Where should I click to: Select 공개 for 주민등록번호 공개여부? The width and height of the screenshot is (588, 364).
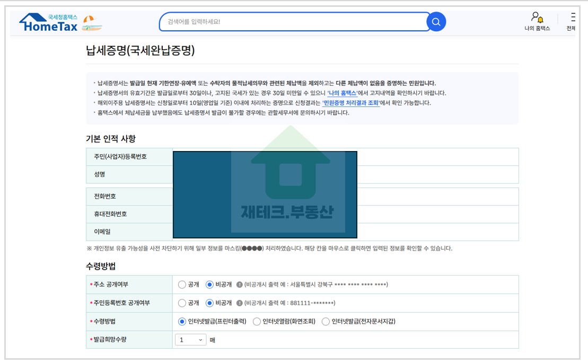point(182,304)
